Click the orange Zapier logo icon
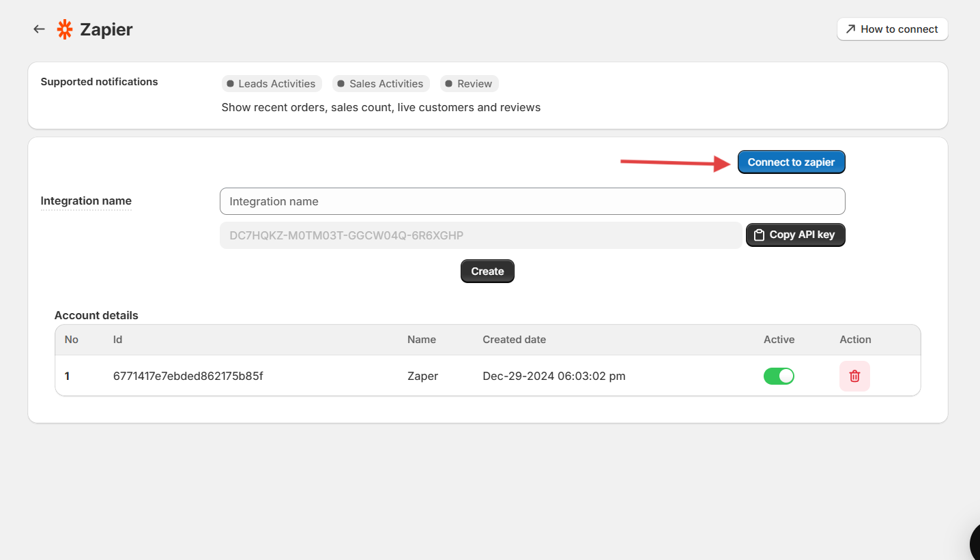This screenshot has height=560, width=980. coord(65,29)
